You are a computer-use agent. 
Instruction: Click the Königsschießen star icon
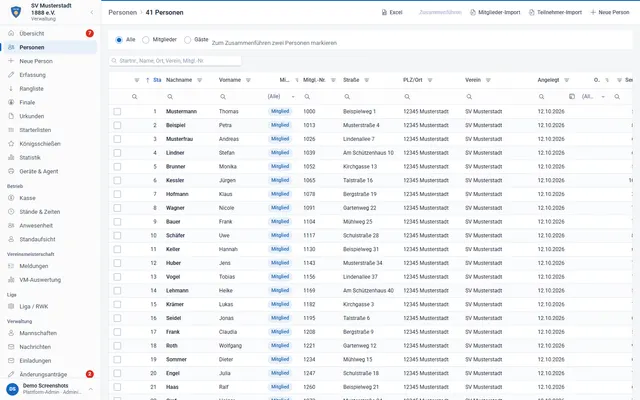point(11,144)
